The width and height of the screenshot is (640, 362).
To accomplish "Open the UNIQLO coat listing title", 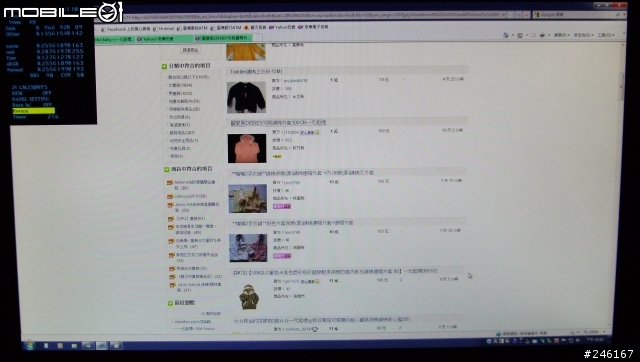I will click(335, 271).
